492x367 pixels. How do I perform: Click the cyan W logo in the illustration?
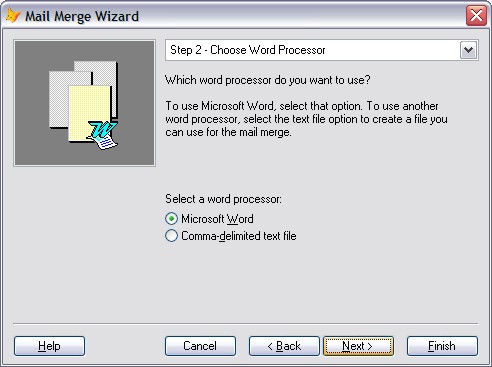click(102, 129)
